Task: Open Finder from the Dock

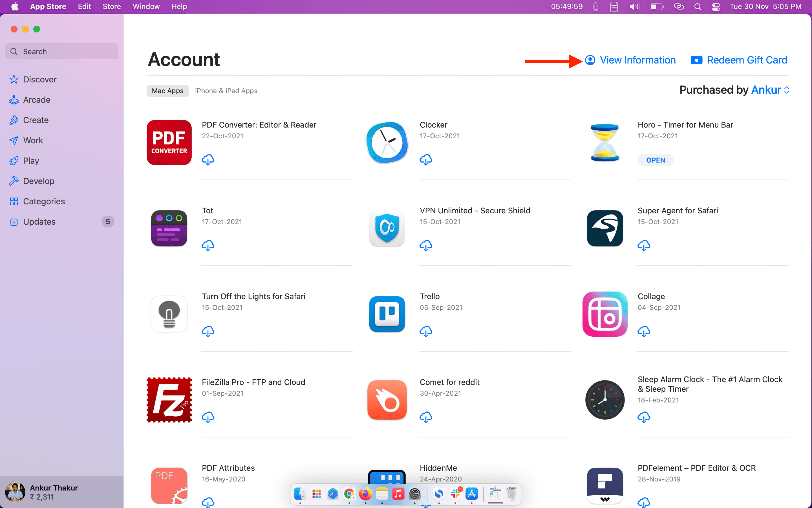Action: coord(300,494)
